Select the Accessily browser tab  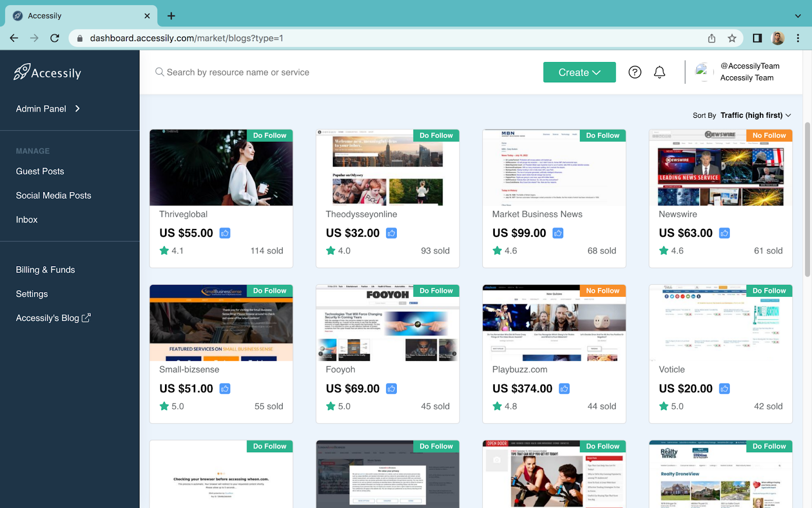[81, 16]
